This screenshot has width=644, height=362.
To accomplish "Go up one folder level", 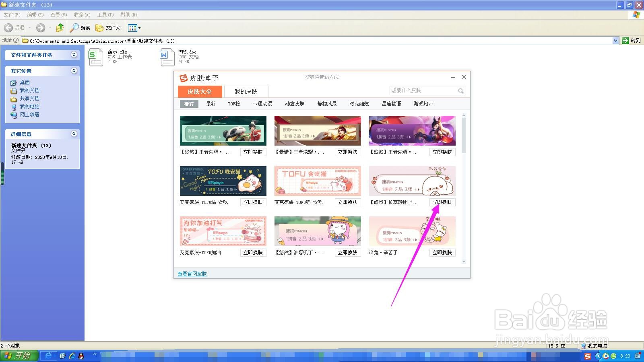I will [x=60, y=28].
